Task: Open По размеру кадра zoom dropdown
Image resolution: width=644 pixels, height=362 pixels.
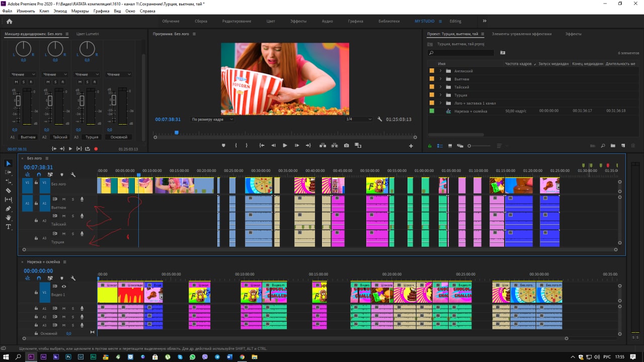Action: [212, 119]
